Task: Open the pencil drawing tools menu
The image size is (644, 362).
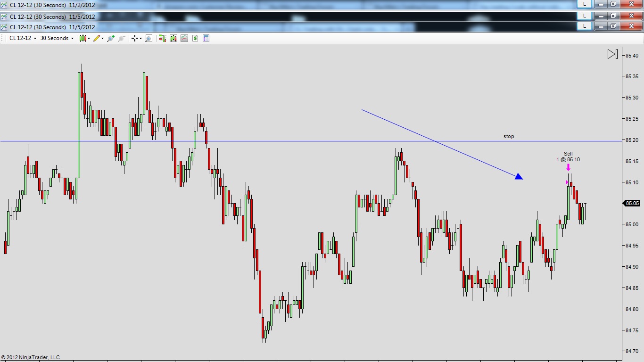Action: (x=98, y=38)
